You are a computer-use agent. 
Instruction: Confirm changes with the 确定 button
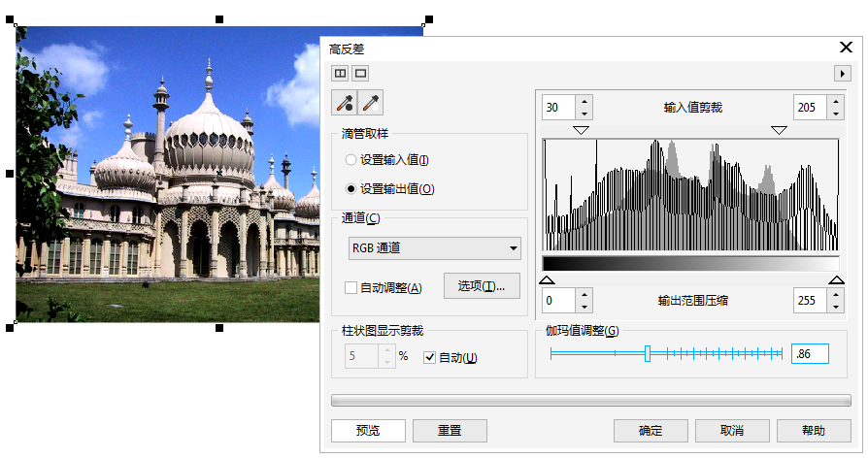point(651,431)
